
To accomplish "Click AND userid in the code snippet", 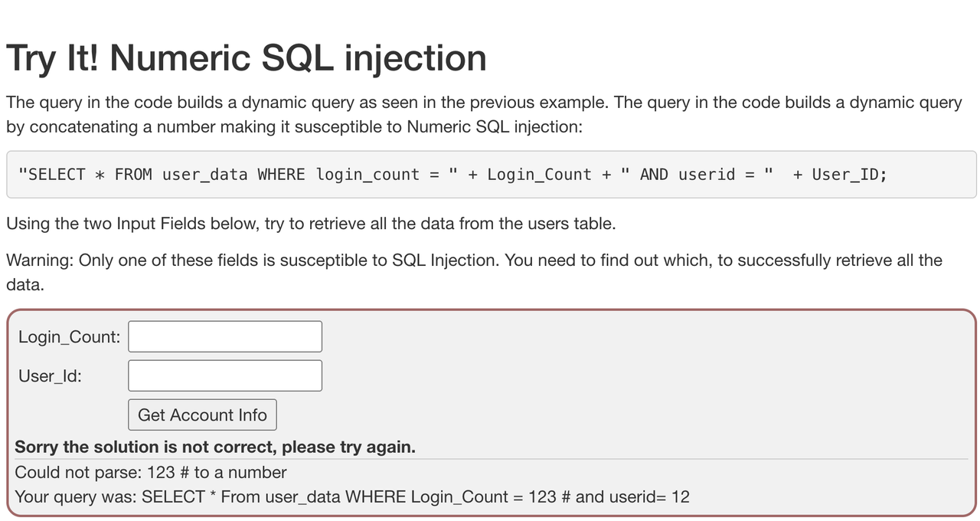I will (687, 175).
